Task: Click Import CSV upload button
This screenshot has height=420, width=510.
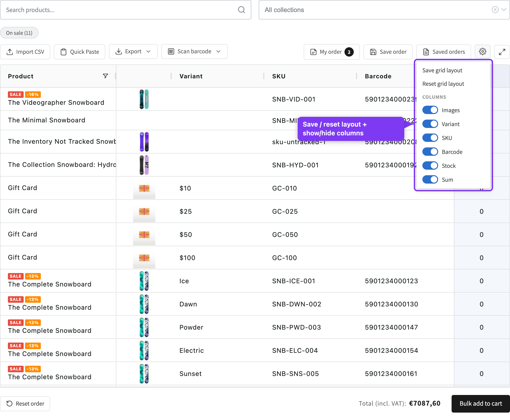Action: tap(25, 51)
